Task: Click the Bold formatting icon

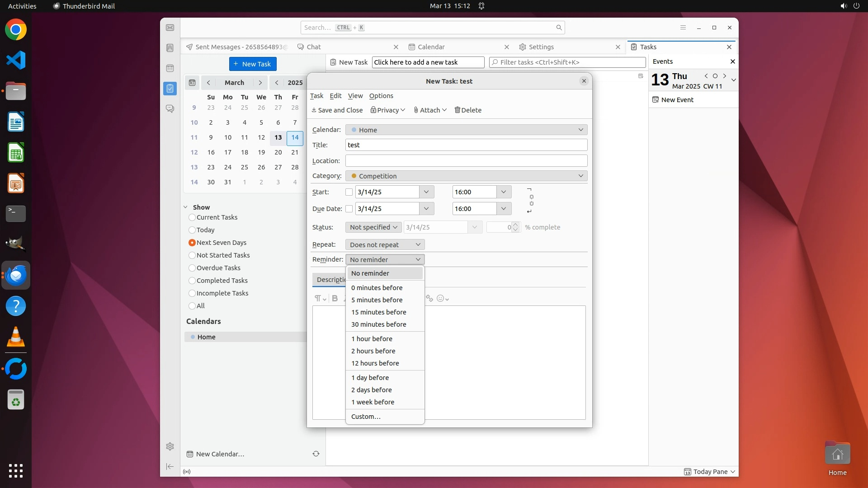Action: pos(335,298)
